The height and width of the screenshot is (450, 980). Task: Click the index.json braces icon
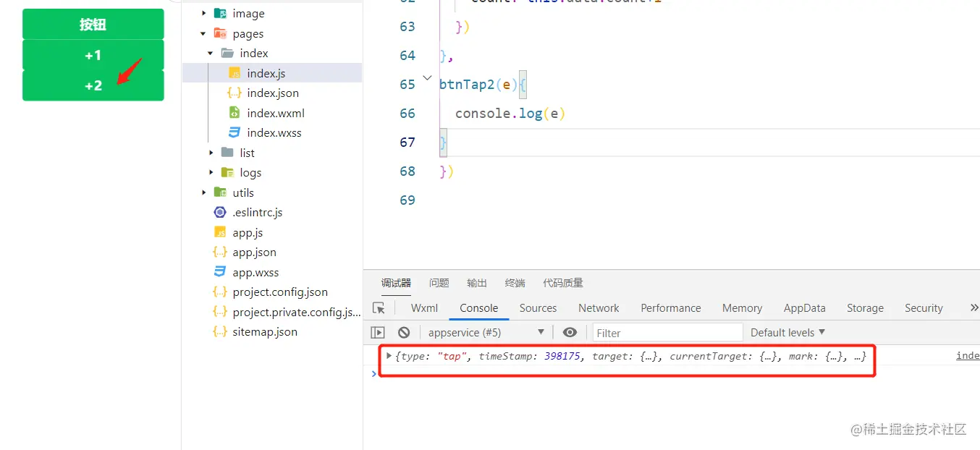tap(235, 93)
